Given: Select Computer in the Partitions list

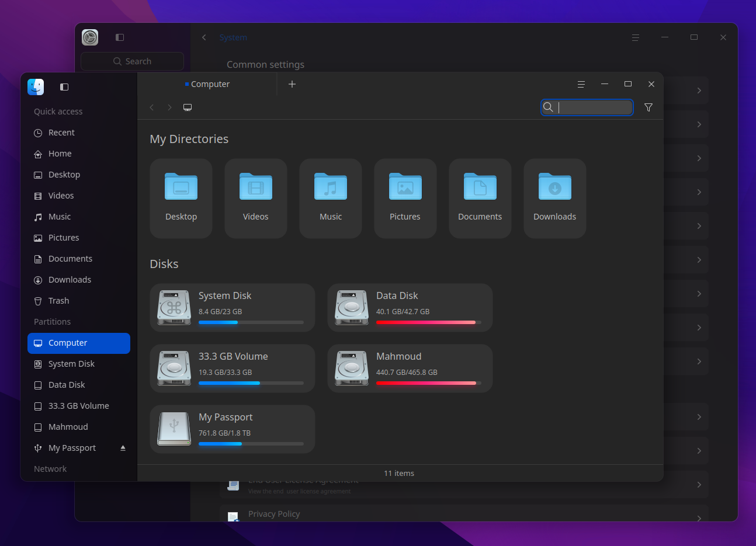Looking at the screenshot, I should click(79, 343).
